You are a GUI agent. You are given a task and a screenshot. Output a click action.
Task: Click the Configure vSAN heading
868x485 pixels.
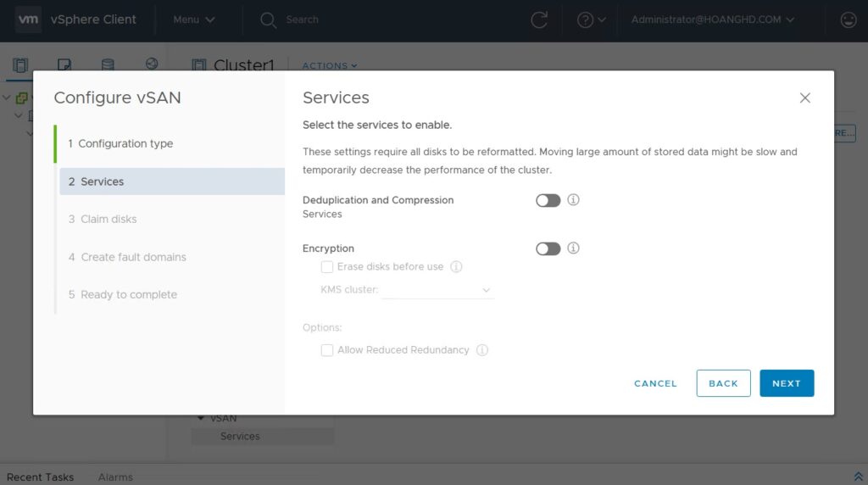tap(117, 98)
